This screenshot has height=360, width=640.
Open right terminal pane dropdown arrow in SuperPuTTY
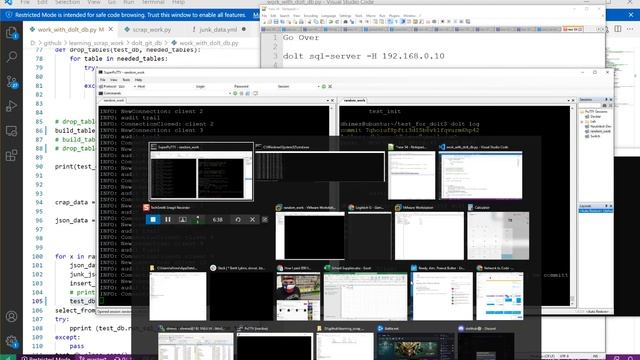(568, 100)
